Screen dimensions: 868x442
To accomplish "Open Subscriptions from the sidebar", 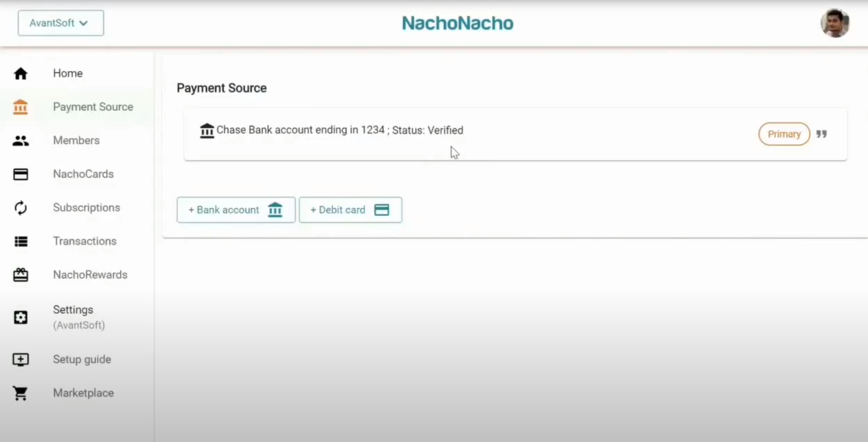I will point(87,207).
